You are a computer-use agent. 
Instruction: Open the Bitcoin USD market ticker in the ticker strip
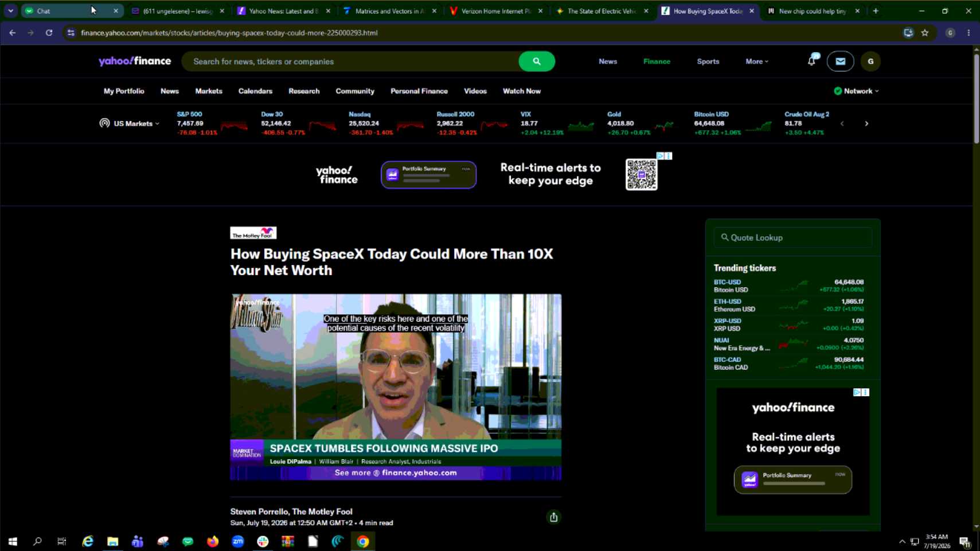tap(733, 123)
